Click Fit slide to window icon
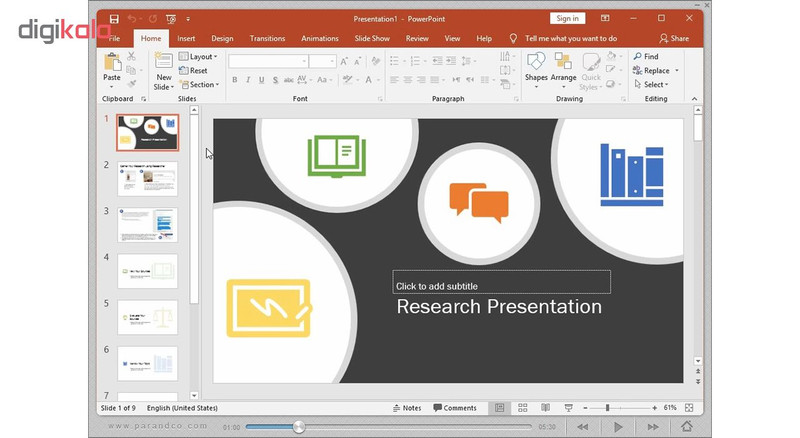The height and width of the screenshot is (438, 800). click(689, 408)
